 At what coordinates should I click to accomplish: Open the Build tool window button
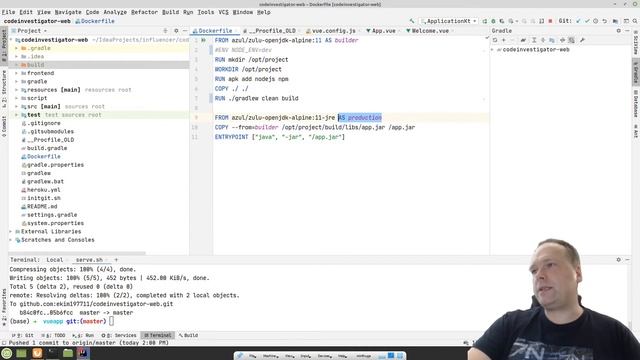[189, 335]
